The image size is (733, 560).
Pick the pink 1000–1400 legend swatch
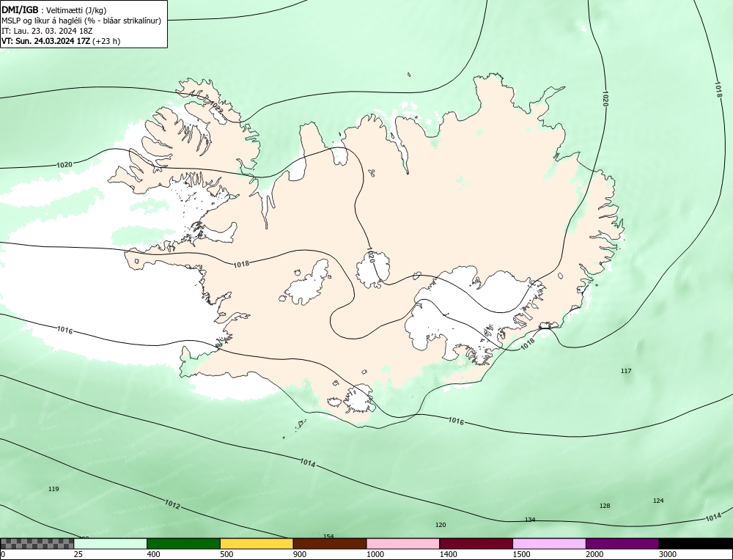(x=403, y=544)
